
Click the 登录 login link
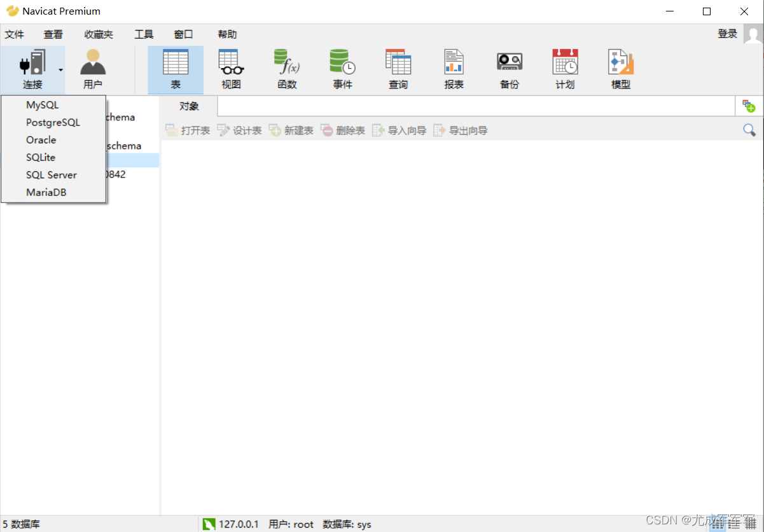[x=727, y=34]
